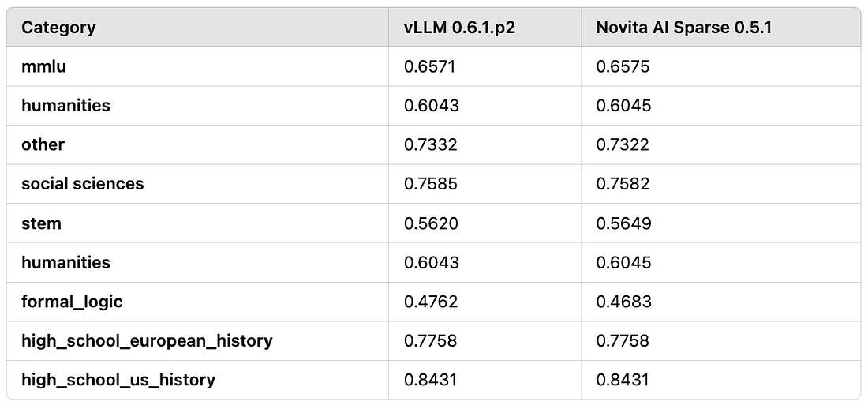Click the mmlu vLLM value 0.6571

tap(429, 66)
